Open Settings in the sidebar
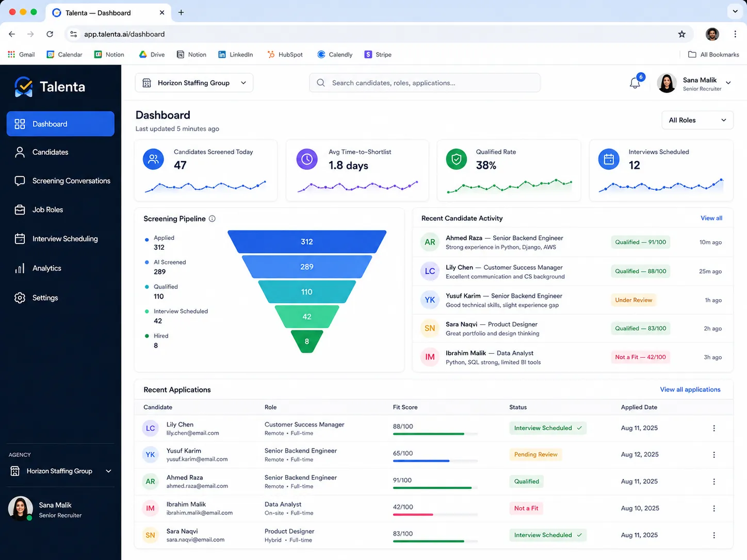Viewport: 747px width, 560px height. tap(60, 298)
